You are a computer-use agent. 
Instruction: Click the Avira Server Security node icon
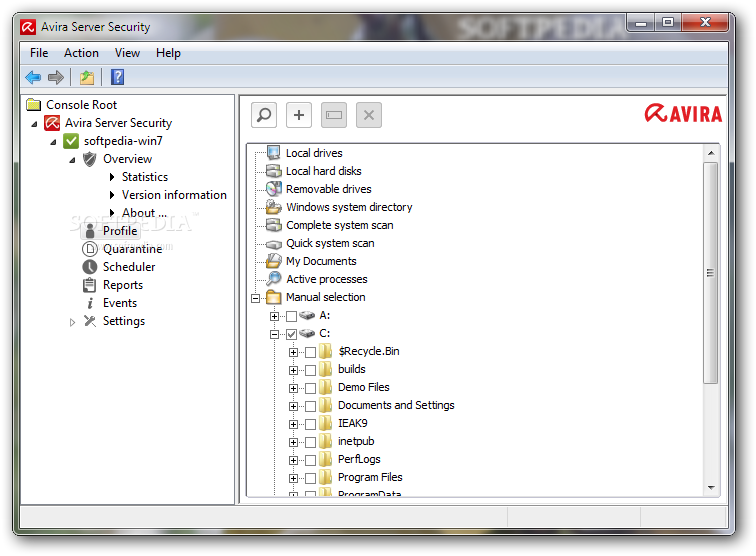coord(52,123)
